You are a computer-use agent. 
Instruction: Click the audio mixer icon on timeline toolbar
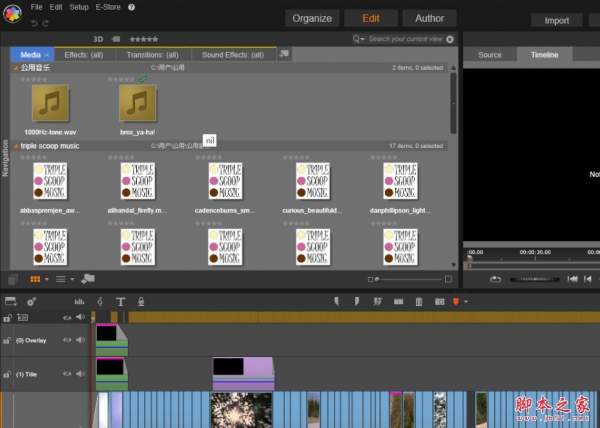tap(79, 301)
